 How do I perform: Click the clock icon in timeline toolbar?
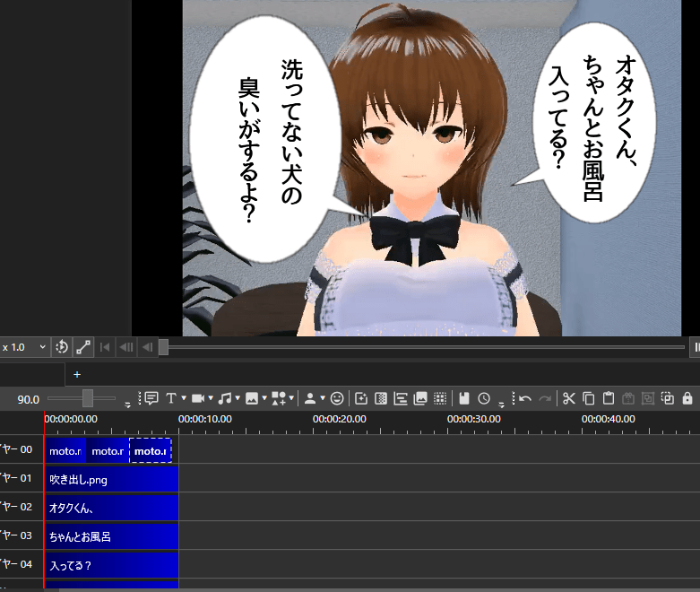484,398
